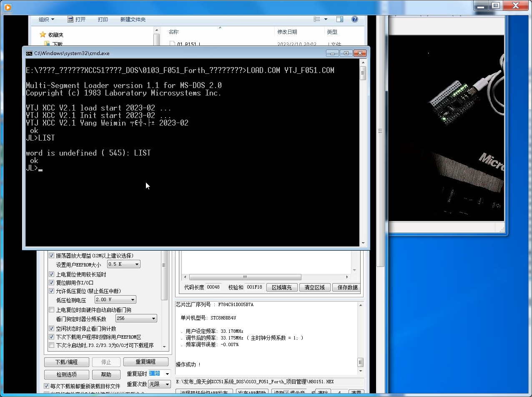532x397 pixels.
Task: Select 下载 folder in Explorer navigation pane
Action: [58, 44]
